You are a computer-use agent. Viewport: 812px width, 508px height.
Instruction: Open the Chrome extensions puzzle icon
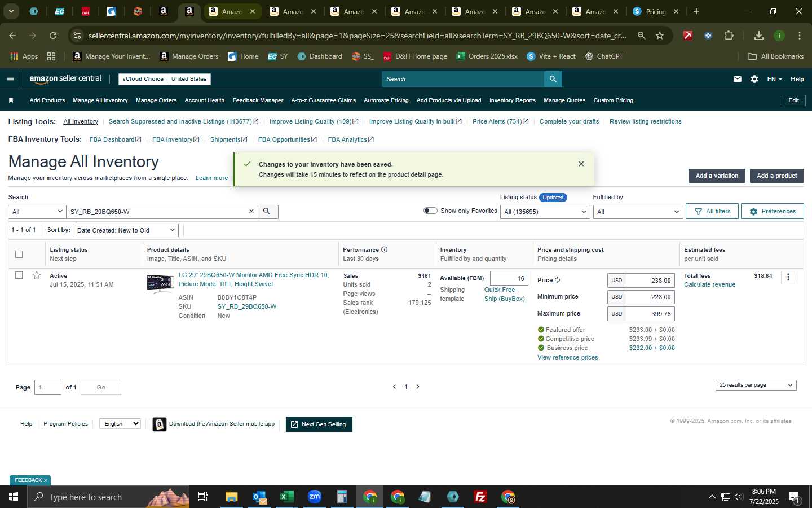(x=729, y=36)
